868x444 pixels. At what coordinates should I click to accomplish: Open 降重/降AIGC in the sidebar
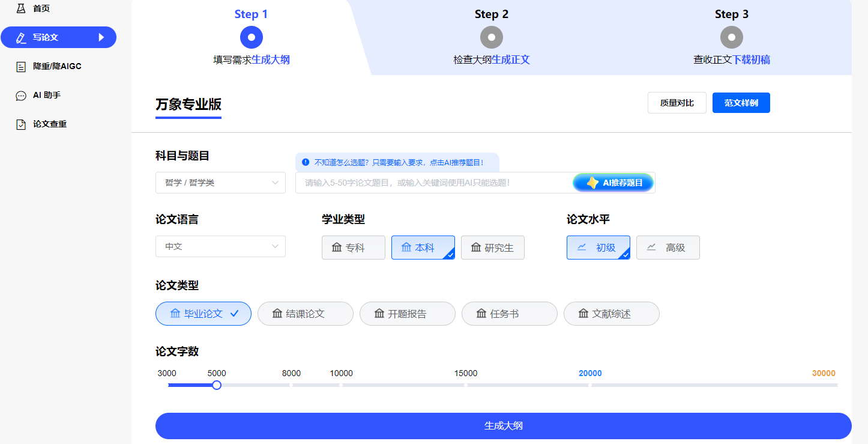[x=58, y=67]
